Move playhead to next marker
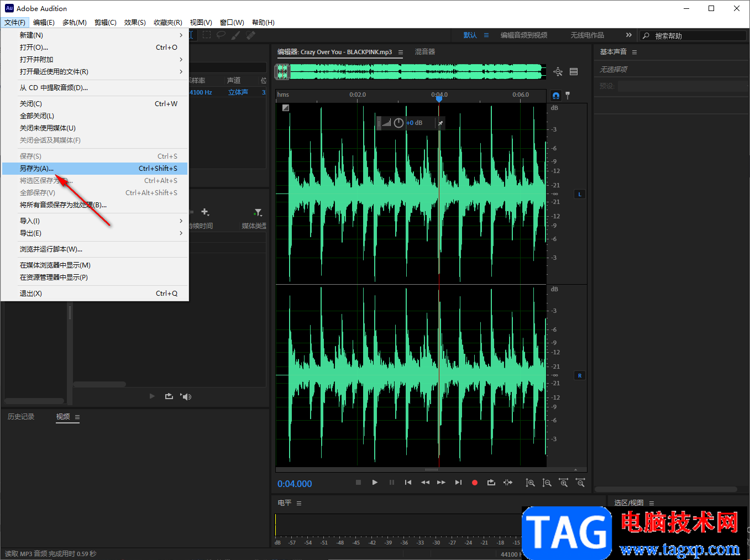The image size is (750, 560). tap(458, 483)
